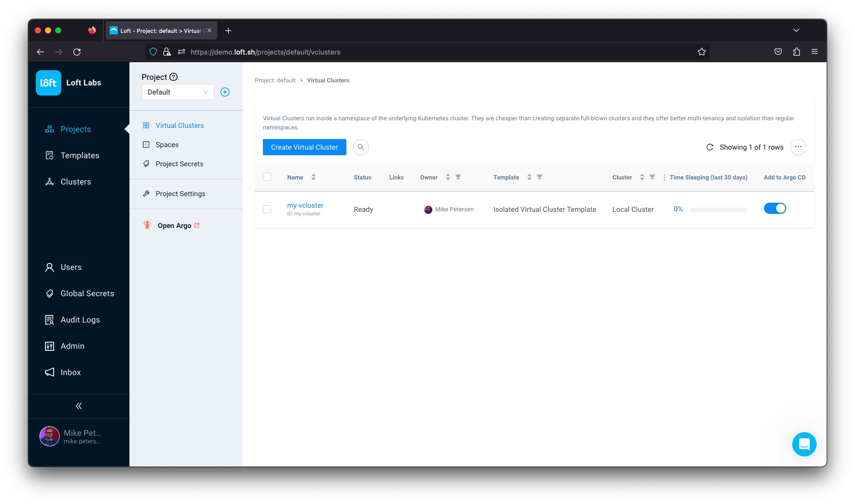Open Project Settings
Viewport: 855px width, 504px height.
coord(180,194)
